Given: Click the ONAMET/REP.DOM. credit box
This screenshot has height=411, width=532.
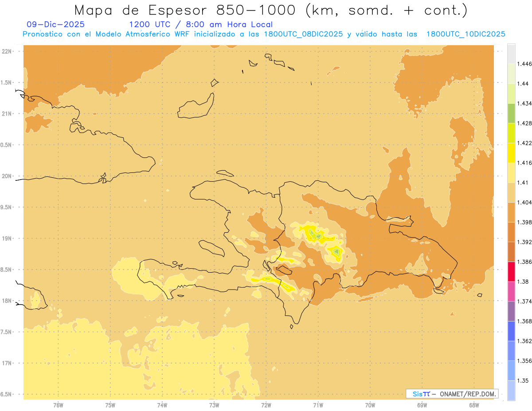Looking at the screenshot, I should point(452,394).
